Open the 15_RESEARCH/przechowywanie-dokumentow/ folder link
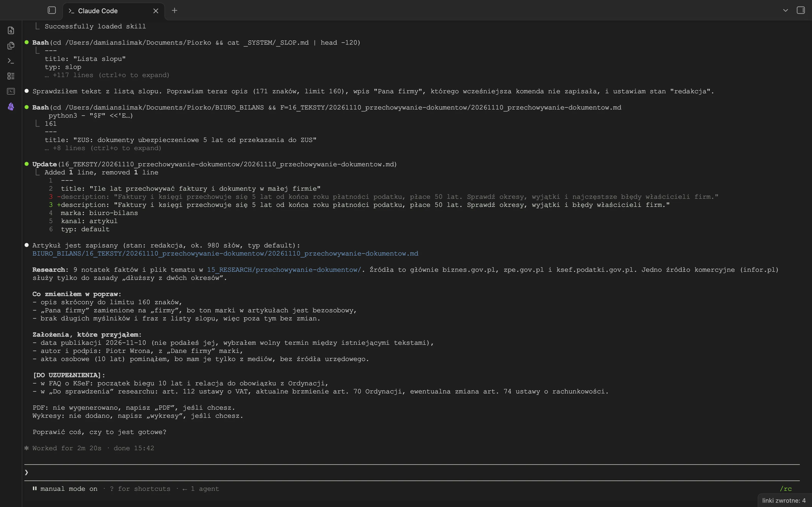Screen dimensions: 812x507 [x=284, y=269]
